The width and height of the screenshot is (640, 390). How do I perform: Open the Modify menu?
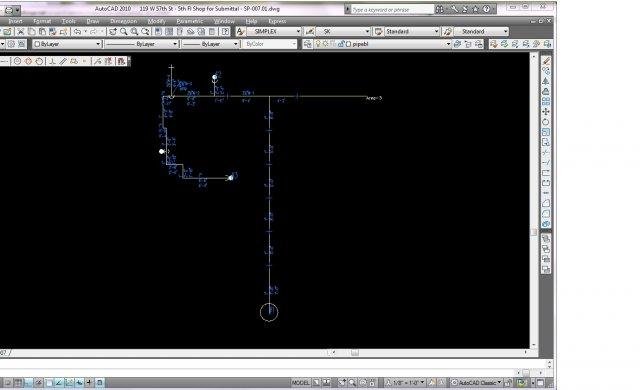click(156, 21)
